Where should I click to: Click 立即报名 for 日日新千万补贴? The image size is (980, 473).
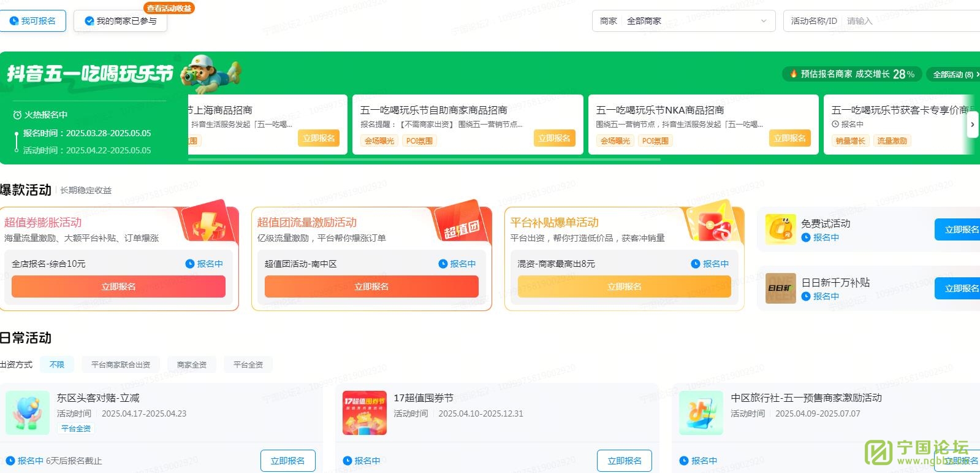click(x=957, y=288)
